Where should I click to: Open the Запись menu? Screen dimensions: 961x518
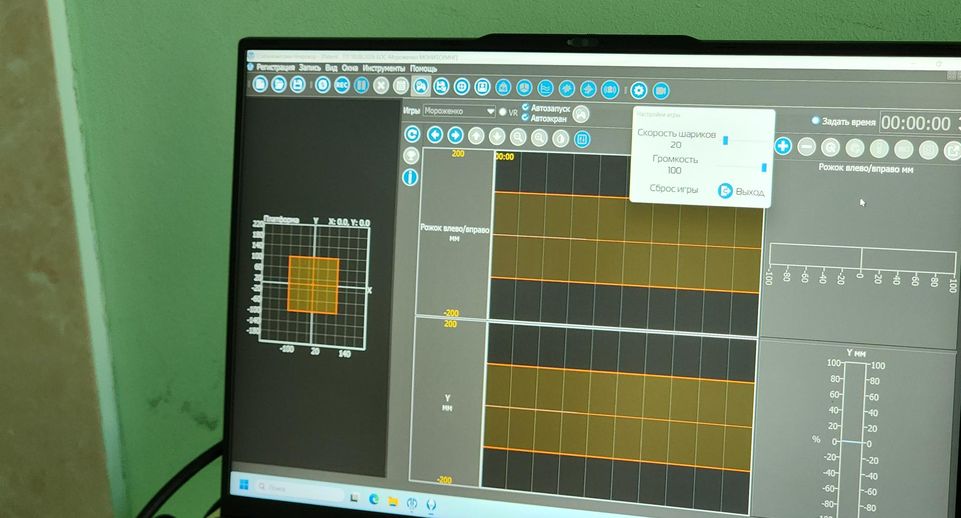310,67
